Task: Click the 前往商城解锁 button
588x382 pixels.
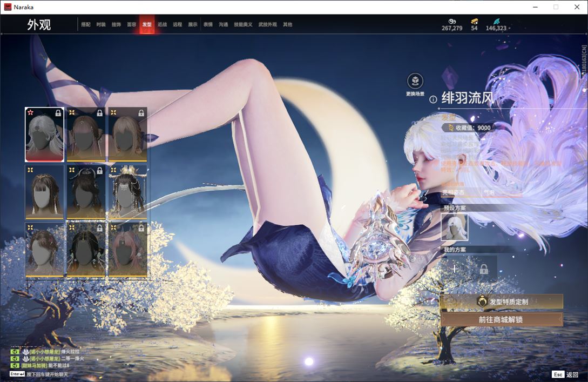Action: pyautogui.click(x=502, y=320)
